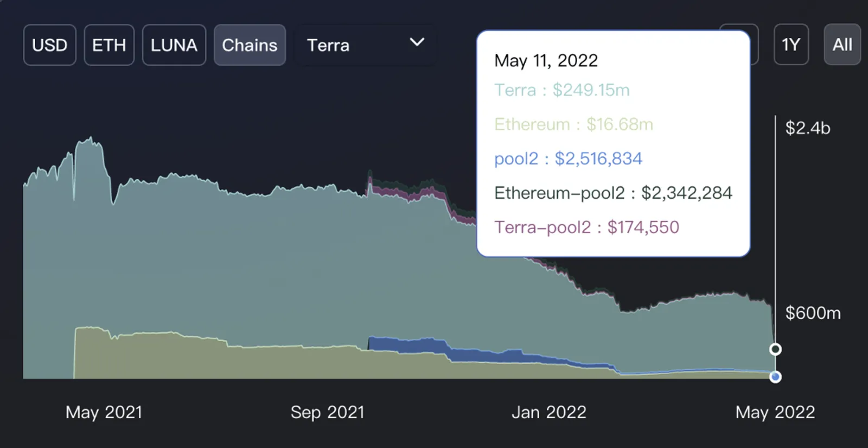Click the dropdown chevron arrow next to Terra

coord(417,42)
